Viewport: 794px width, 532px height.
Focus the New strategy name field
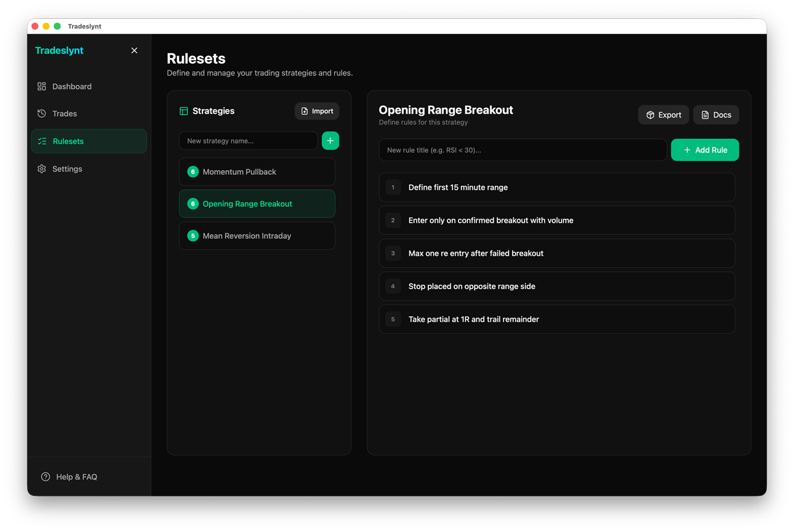[x=248, y=141]
